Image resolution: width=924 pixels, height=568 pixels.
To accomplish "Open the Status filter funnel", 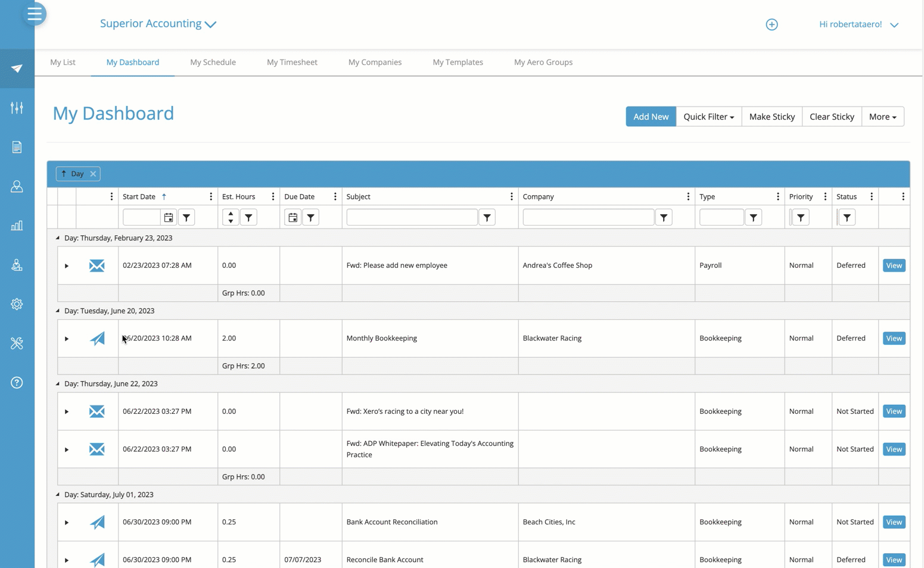I will (x=847, y=217).
